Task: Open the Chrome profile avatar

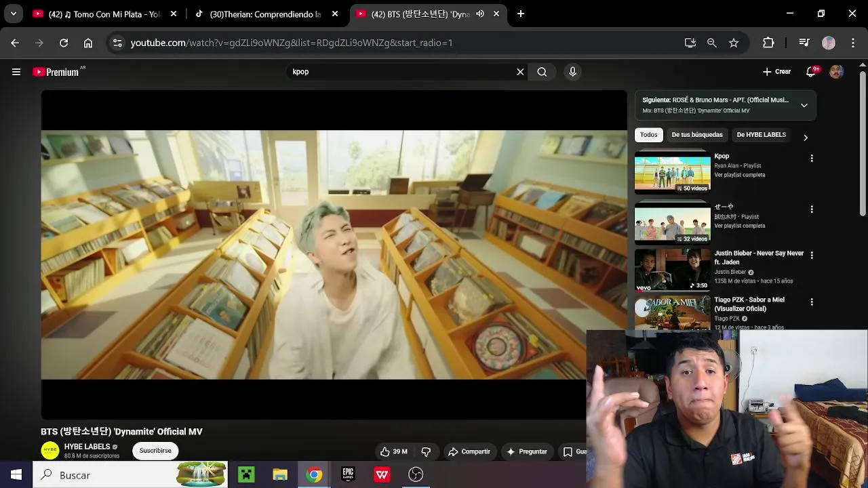Action: point(829,43)
